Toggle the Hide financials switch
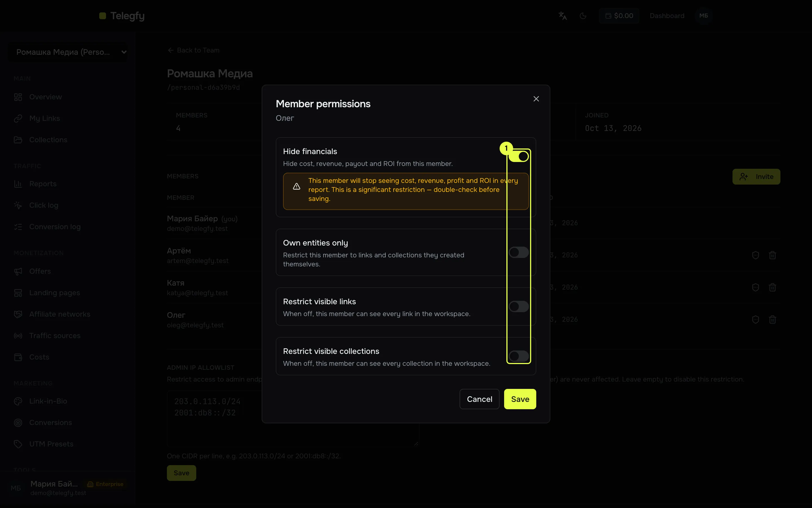Viewport: 812px width, 508px height. tap(519, 156)
